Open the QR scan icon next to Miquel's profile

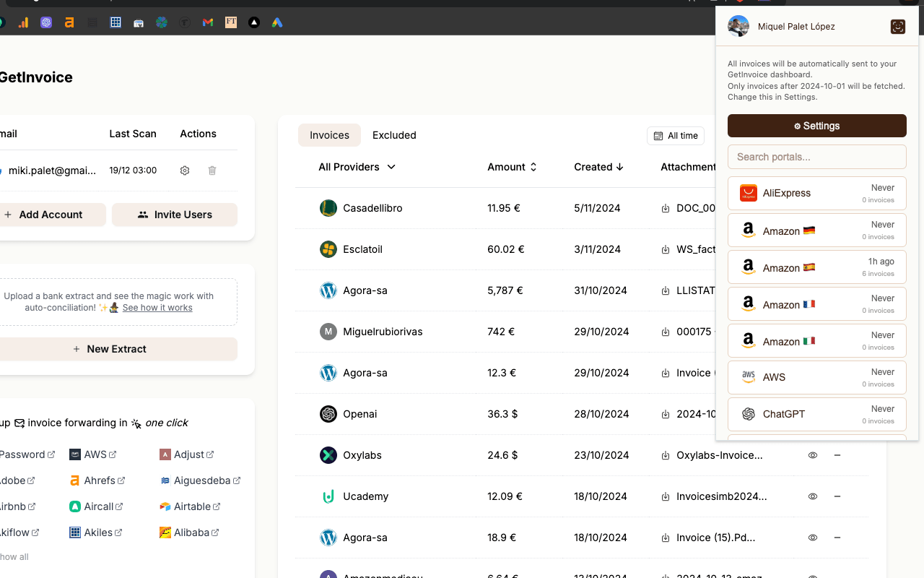[897, 27]
